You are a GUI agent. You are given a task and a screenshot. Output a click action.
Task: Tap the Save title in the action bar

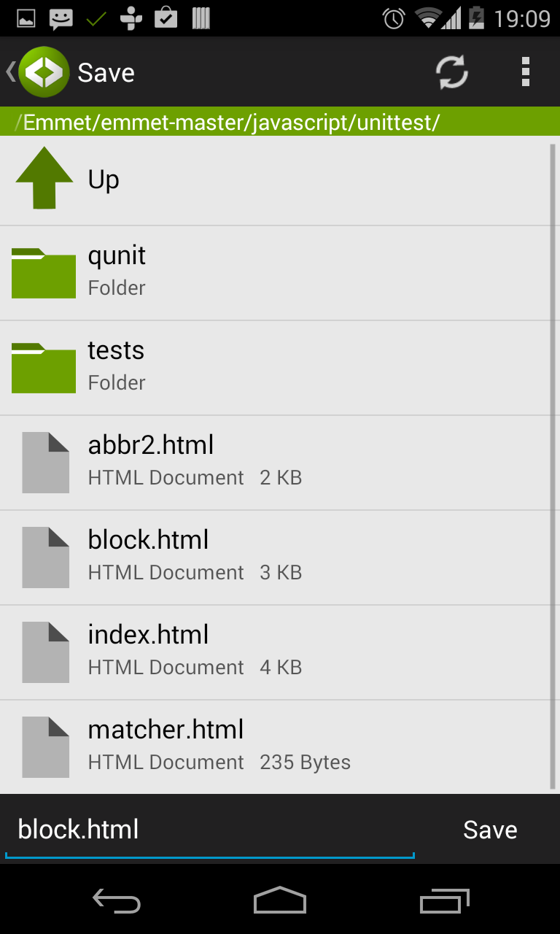(x=106, y=73)
